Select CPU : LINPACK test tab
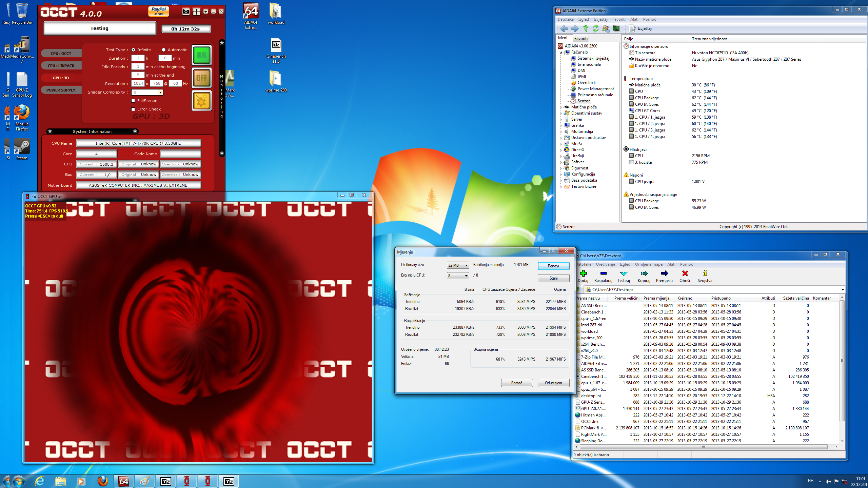The width and height of the screenshot is (868, 488). 61,66
